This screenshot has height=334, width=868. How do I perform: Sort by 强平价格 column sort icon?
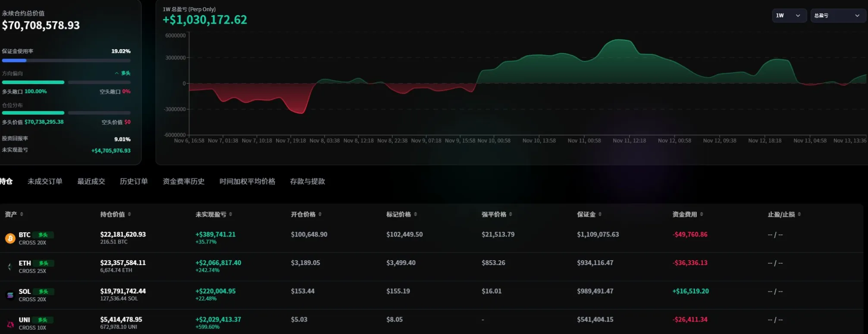click(x=511, y=214)
